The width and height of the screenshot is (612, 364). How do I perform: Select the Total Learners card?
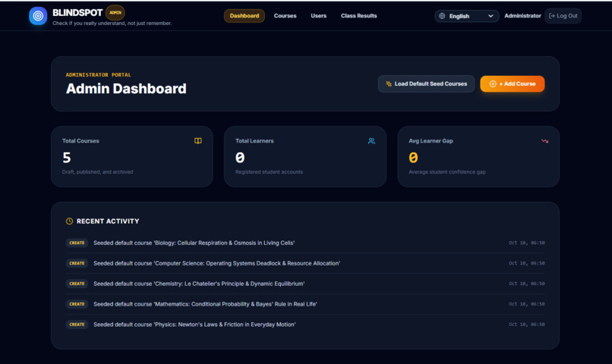tap(305, 156)
